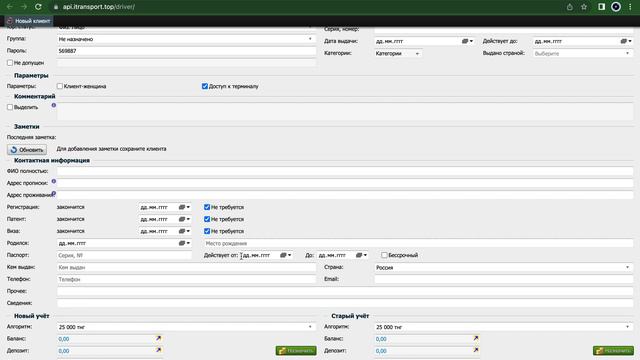Click arrow icon by Новый учёт Баланс
Screen dimensions: 640x360
(x=158, y=338)
